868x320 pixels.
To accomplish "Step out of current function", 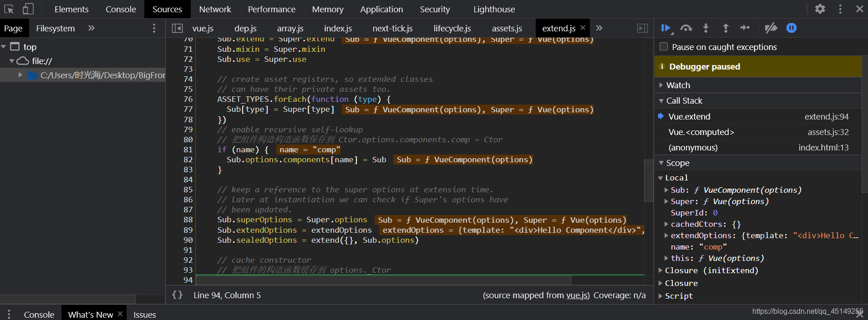I will tap(726, 28).
